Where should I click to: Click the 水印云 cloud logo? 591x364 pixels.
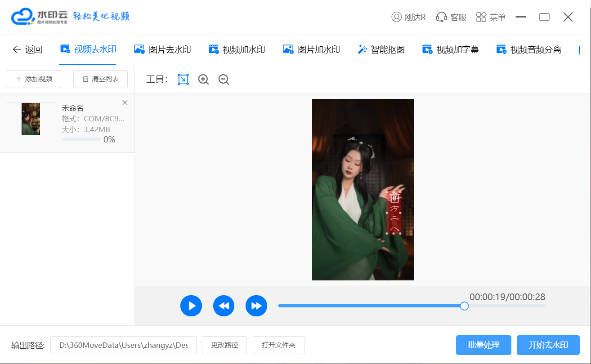click(40, 17)
